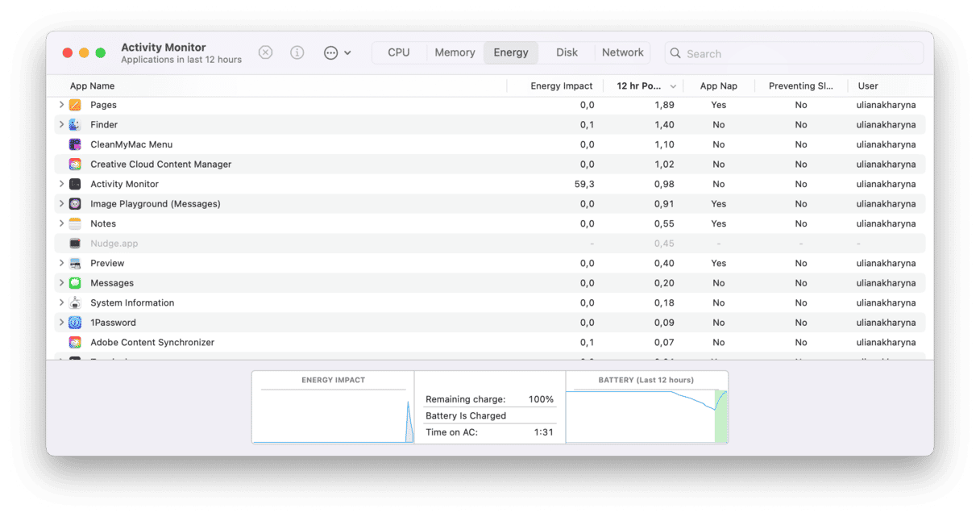Expand the Messages process row

61,283
